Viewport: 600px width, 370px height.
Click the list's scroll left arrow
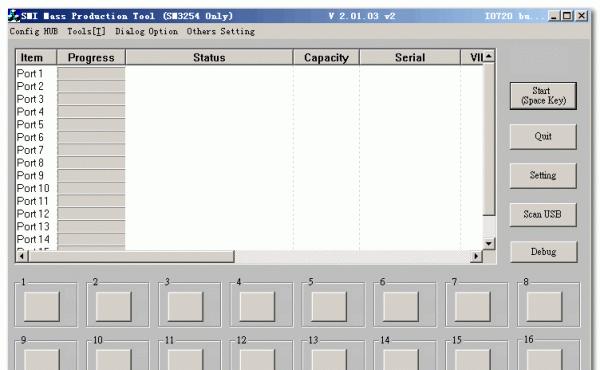pos(22,256)
